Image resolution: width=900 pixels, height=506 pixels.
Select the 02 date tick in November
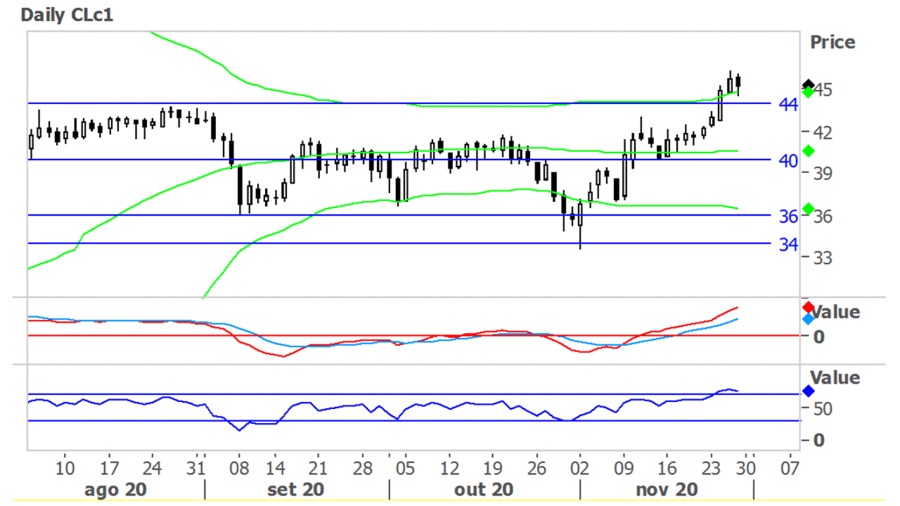580,468
